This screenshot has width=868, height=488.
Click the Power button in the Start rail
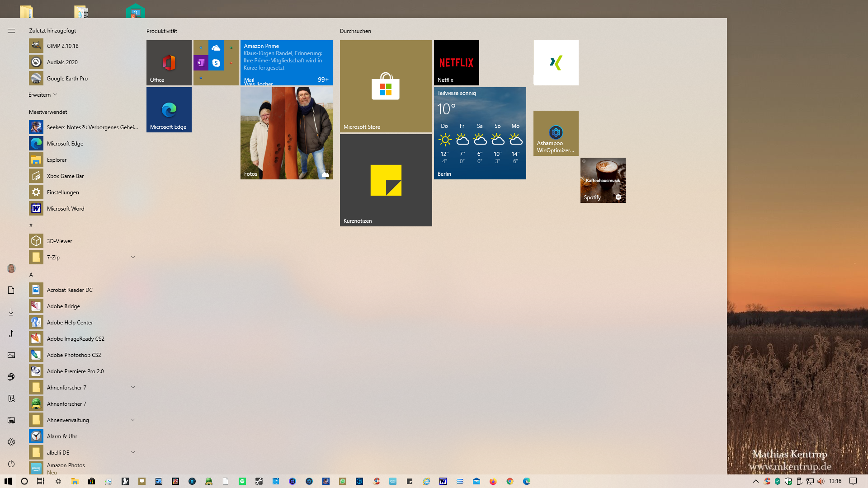click(x=11, y=464)
